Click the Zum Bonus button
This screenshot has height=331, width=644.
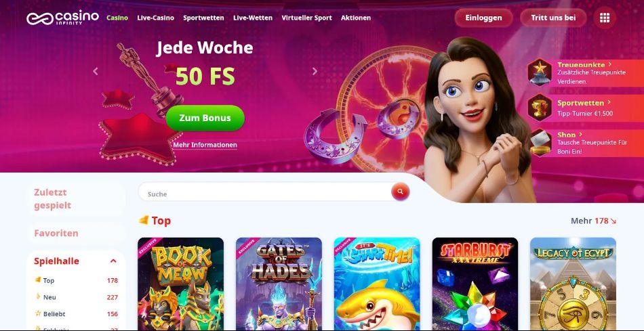205,118
